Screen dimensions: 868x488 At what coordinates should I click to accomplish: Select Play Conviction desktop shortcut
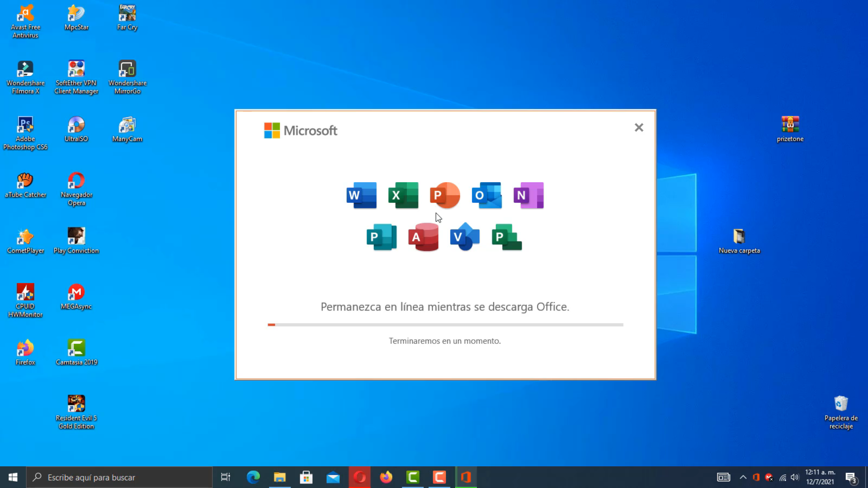[76, 241]
